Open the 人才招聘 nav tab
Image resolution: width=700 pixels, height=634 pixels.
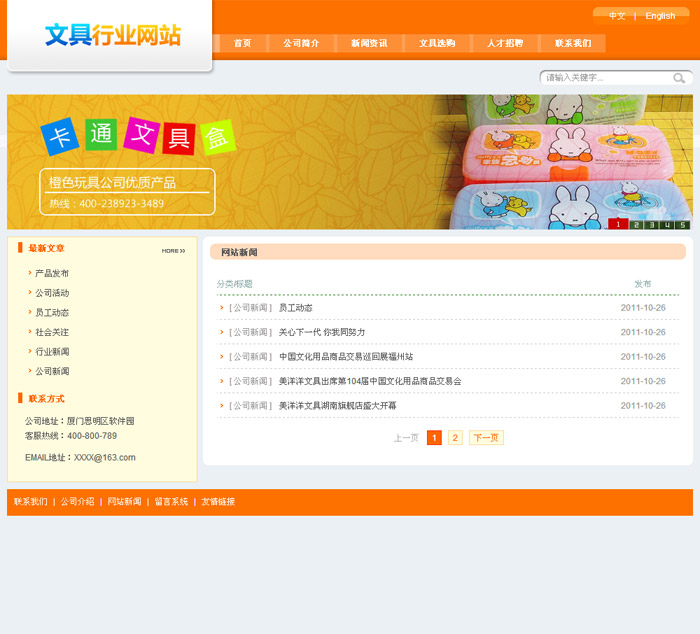click(505, 43)
